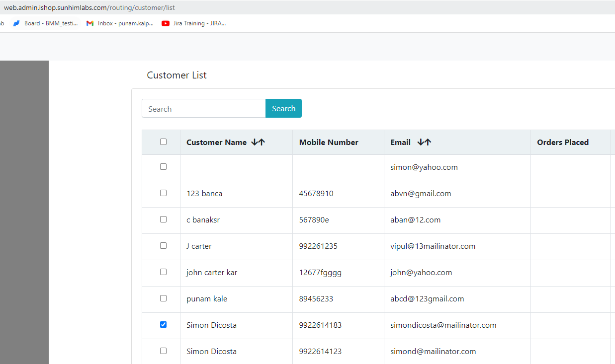
Task: Click email vipul@13mailinator.com
Action: (433, 246)
